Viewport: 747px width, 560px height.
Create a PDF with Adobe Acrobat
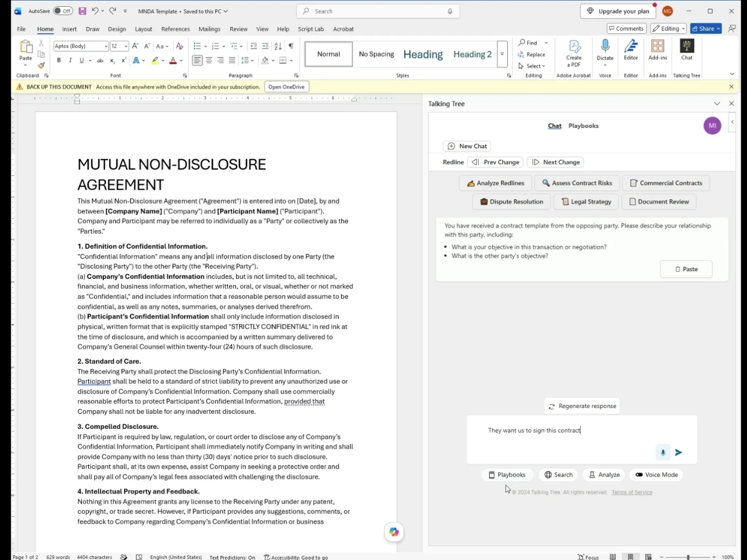click(x=574, y=54)
